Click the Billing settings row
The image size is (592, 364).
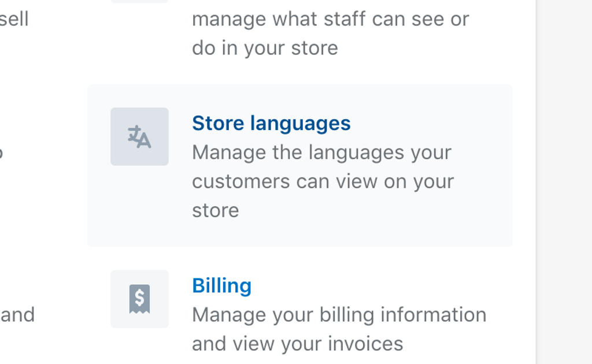click(x=299, y=312)
